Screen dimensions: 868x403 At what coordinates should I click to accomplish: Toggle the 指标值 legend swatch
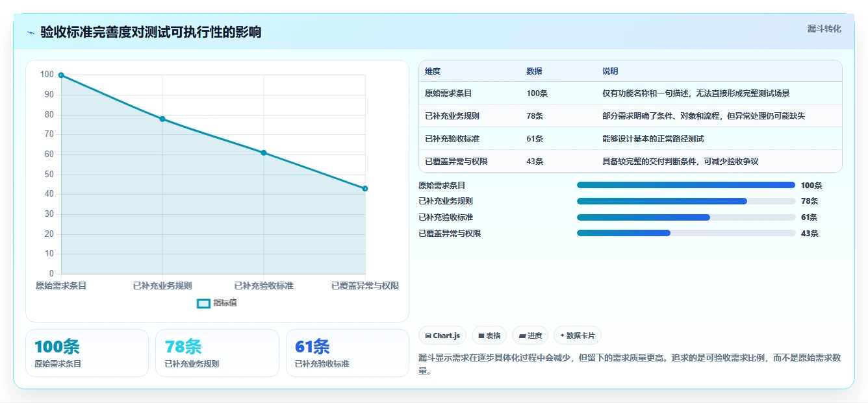click(x=203, y=303)
